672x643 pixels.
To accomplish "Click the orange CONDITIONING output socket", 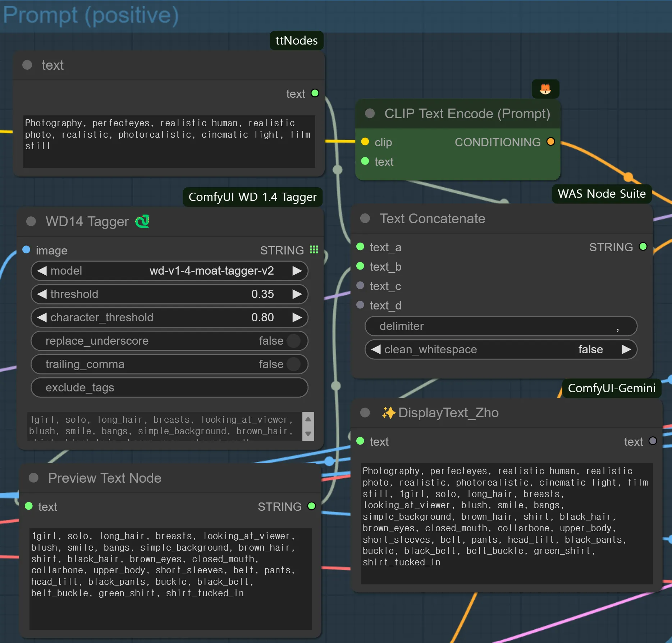I will 550,142.
